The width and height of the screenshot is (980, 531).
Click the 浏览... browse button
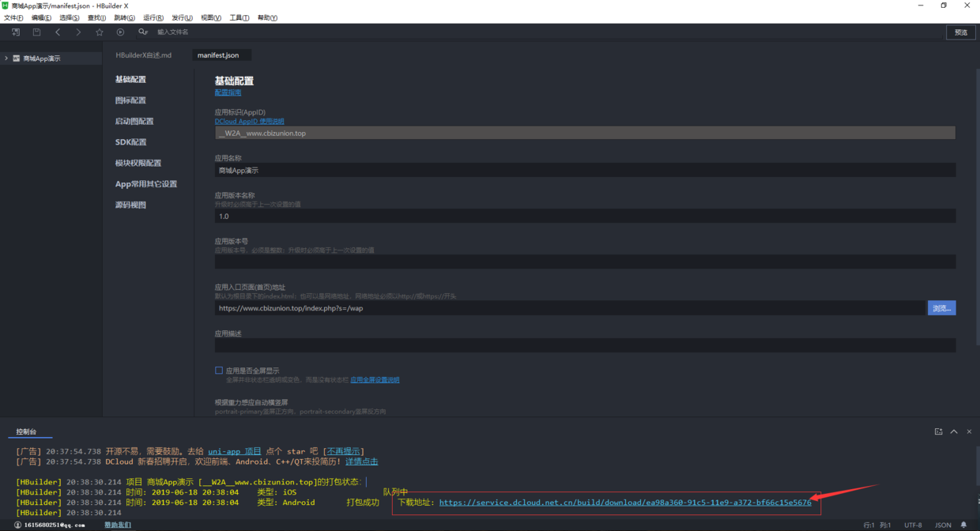[941, 308]
